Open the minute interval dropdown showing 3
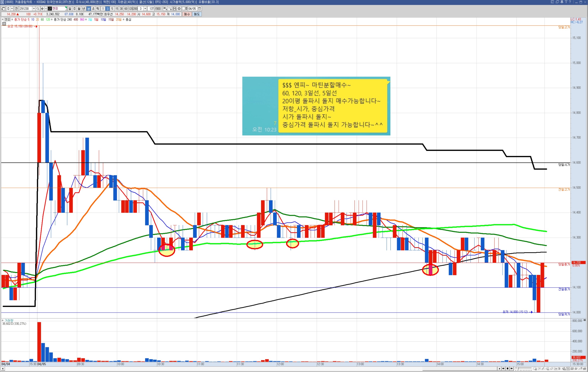The height and width of the screenshot is (372, 588). [145, 8]
